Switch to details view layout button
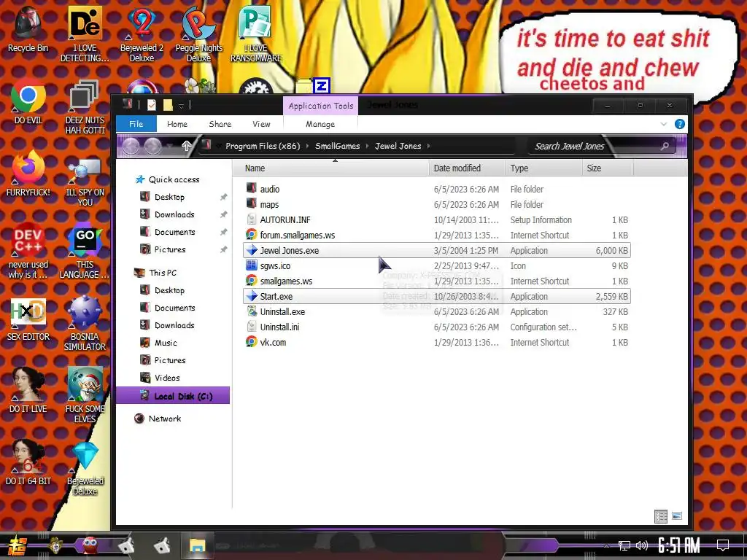Image resolution: width=747 pixels, height=560 pixels. click(661, 516)
